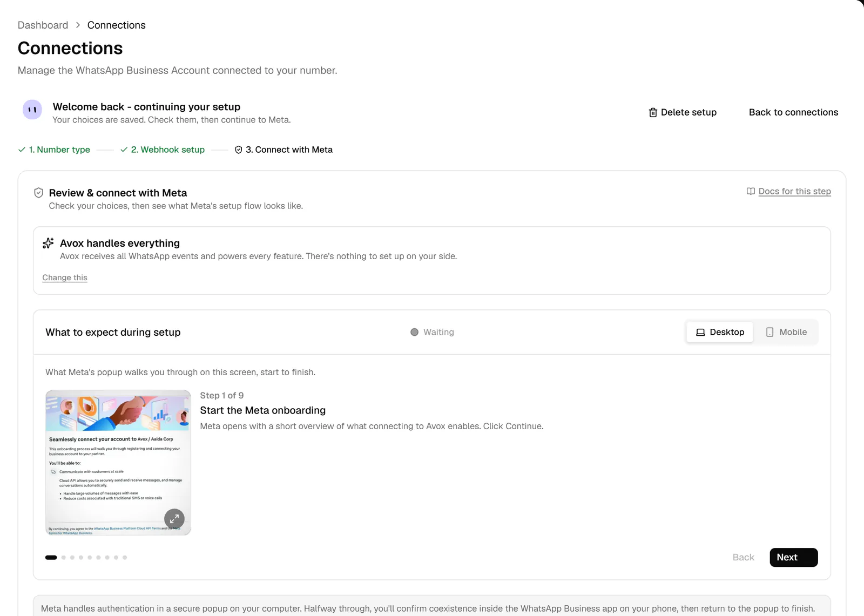
Task: Switch preview to Mobile view
Action: point(786,332)
